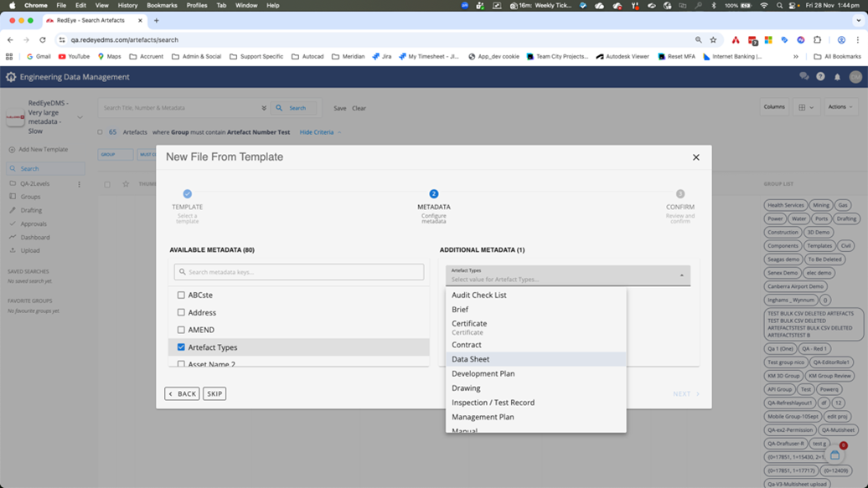The height and width of the screenshot is (488, 868).
Task: Select Data Sheet from the list
Action: [471, 359]
